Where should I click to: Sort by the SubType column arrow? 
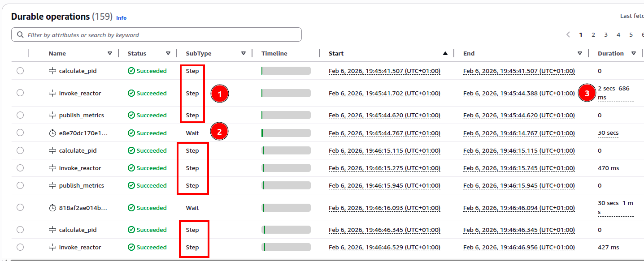(x=244, y=53)
